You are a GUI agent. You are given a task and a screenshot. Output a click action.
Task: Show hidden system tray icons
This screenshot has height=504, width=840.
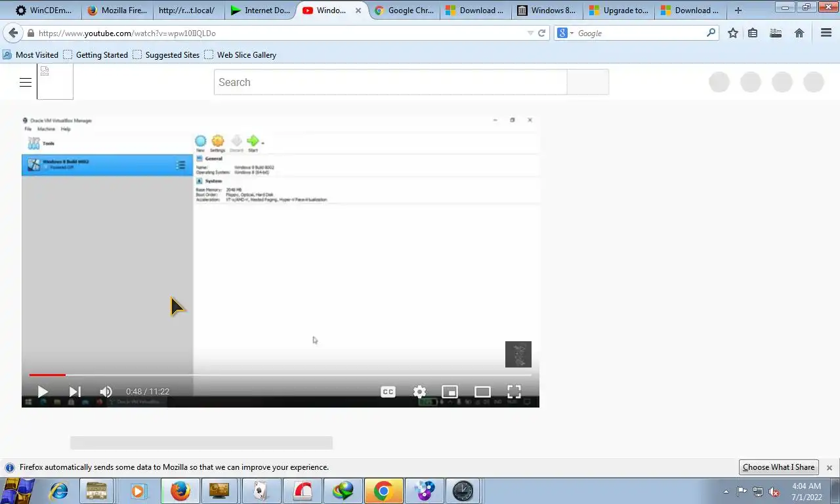point(726,492)
